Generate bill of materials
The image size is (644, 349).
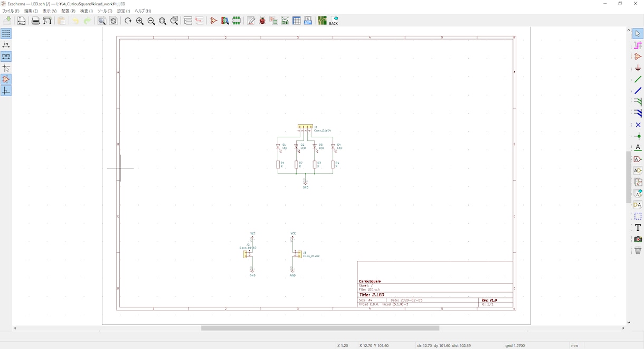tap(308, 21)
